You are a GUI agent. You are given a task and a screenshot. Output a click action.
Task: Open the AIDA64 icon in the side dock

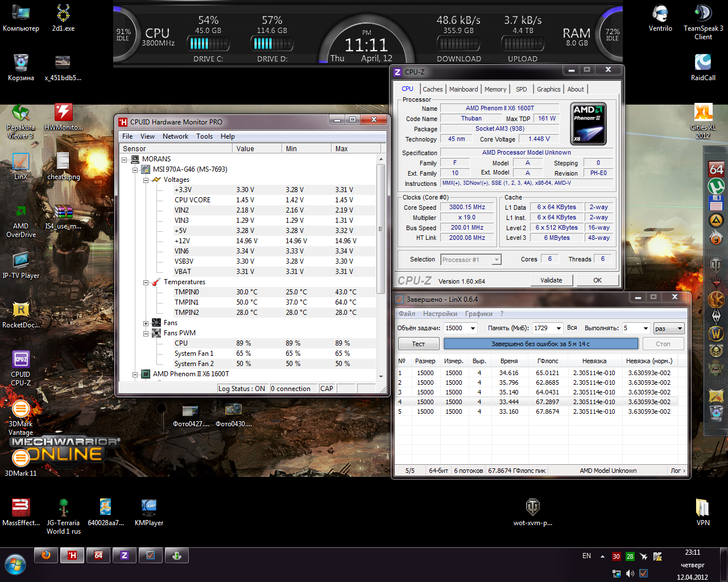pos(716,169)
